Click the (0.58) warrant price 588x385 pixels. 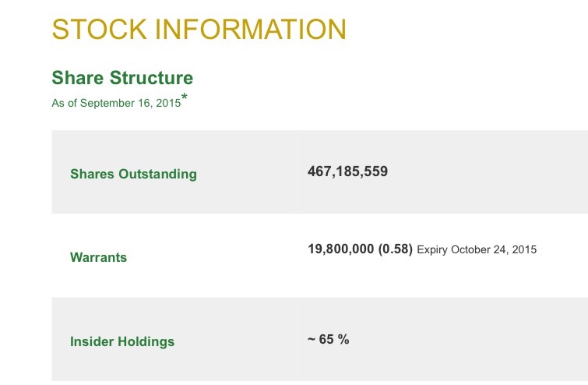coord(395,249)
